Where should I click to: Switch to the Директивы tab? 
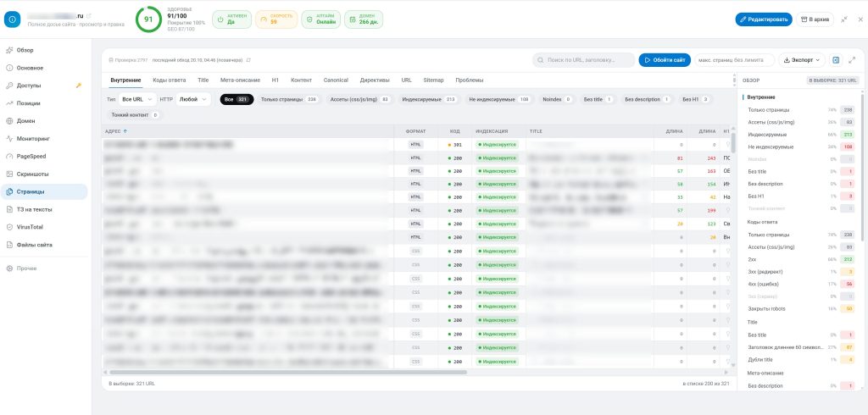[375, 80]
